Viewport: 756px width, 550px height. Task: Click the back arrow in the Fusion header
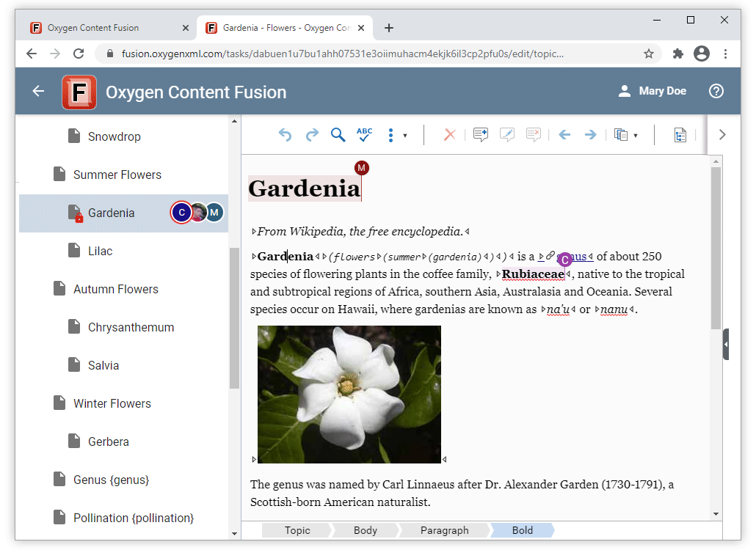click(x=38, y=91)
